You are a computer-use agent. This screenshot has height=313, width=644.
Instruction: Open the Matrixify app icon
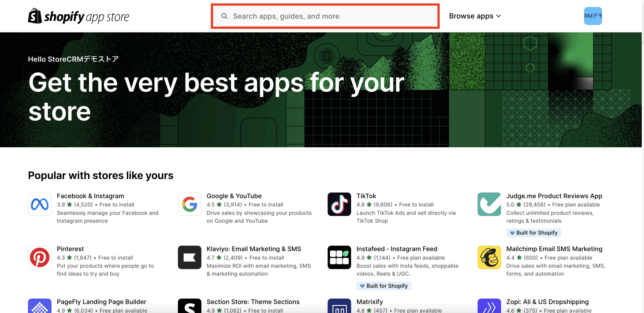tap(339, 306)
